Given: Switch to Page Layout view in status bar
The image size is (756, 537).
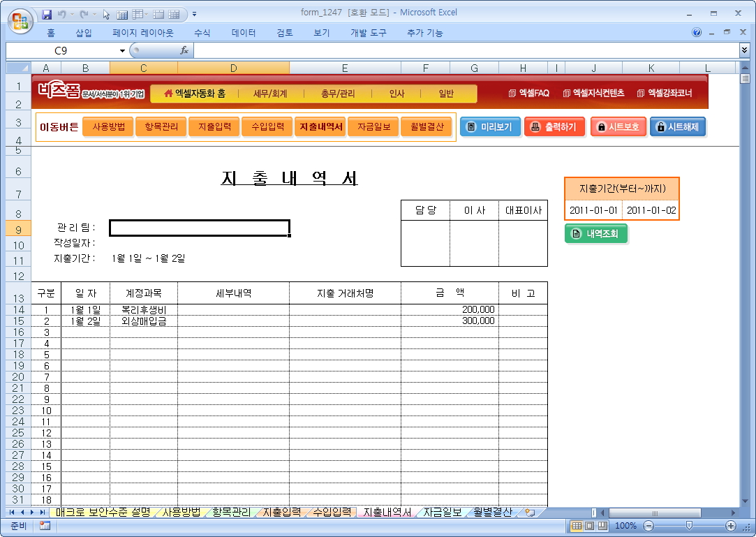Looking at the screenshot, I should (589, 526).
